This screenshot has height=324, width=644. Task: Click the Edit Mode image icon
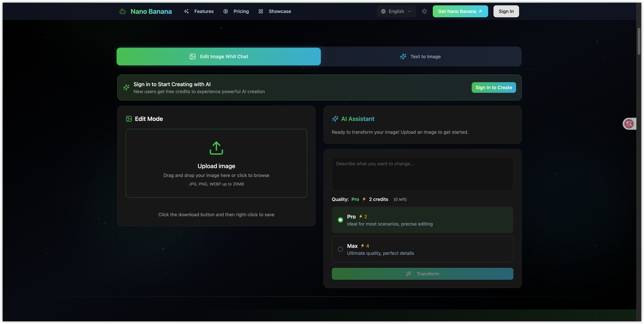129,119
